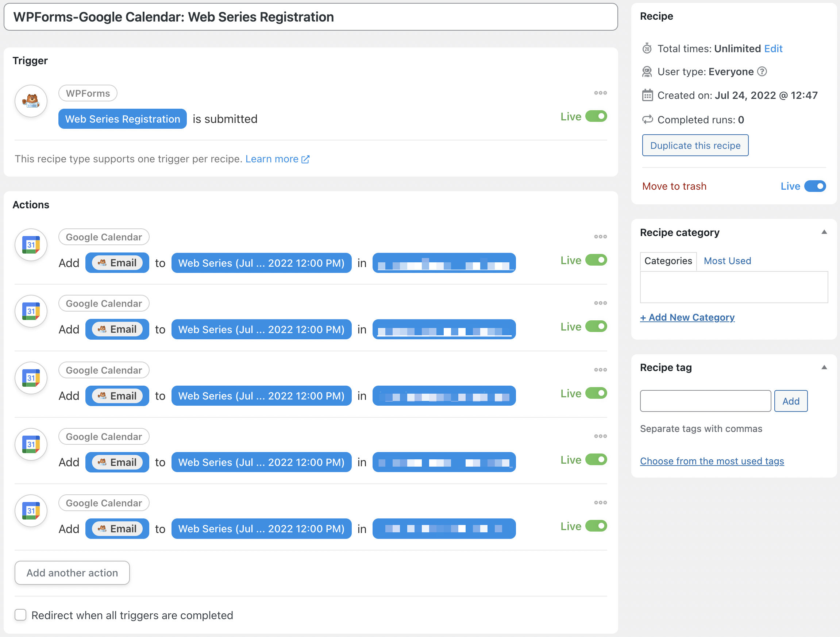Image resolution: width=840 pixels, height=637 pixels.
Task: Click the empty categories list box
Action: tap(734, 287)
